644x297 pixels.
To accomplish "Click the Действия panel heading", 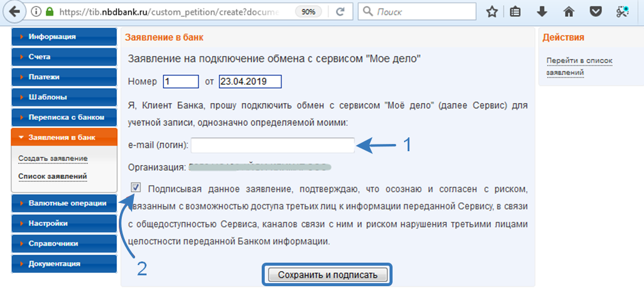I will tap(563, 38).
